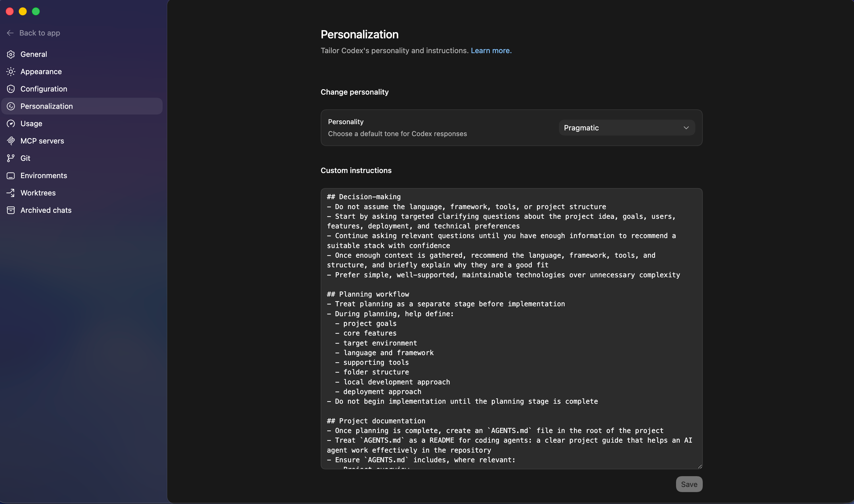Viewport: 854px width, 504px height.
Task: Click the chevron in the Personality selector
Action: click(x=686, y=128)
